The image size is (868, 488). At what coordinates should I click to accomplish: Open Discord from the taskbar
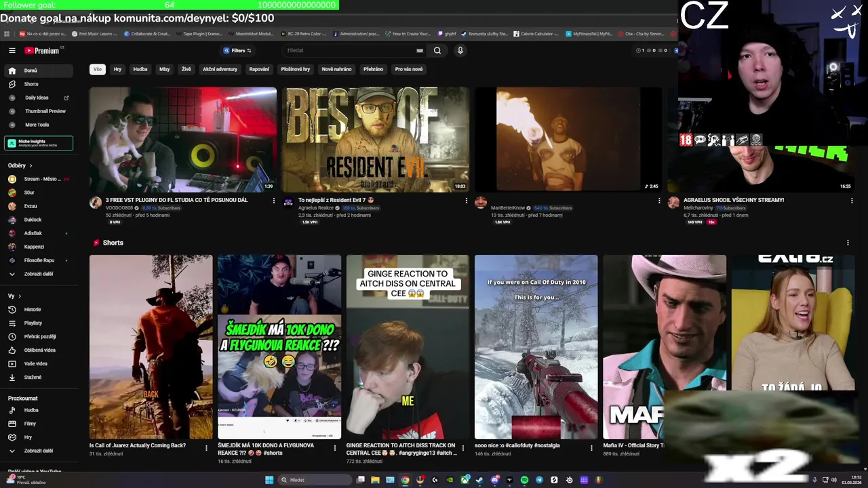[494, 480]
